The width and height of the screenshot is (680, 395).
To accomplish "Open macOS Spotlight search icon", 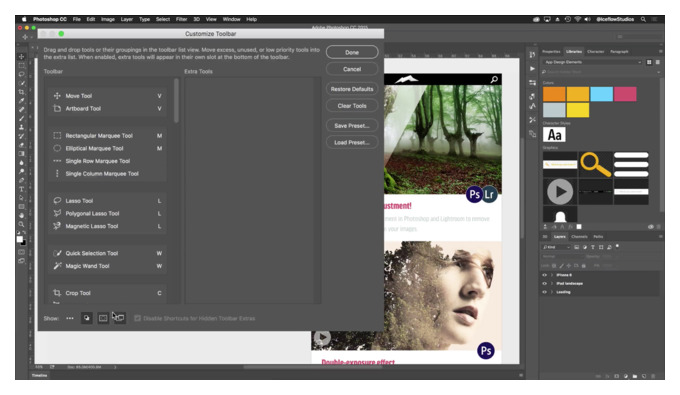I will coord(644,19).
